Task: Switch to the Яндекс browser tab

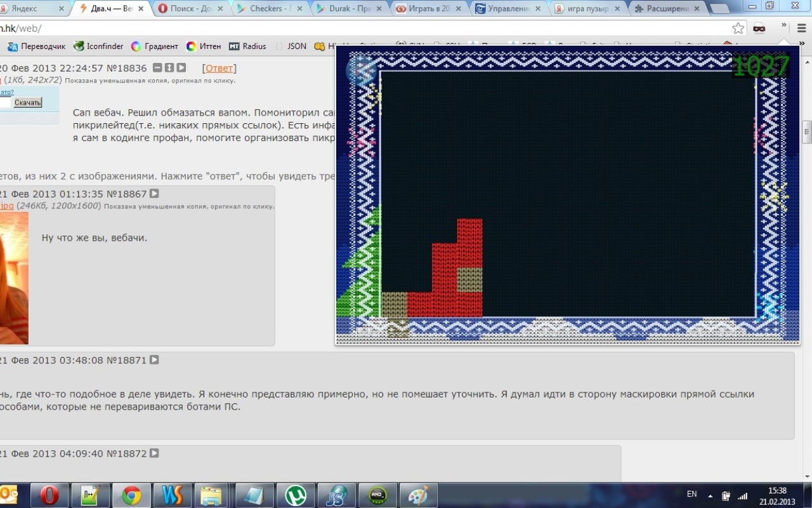Action: 32,9
